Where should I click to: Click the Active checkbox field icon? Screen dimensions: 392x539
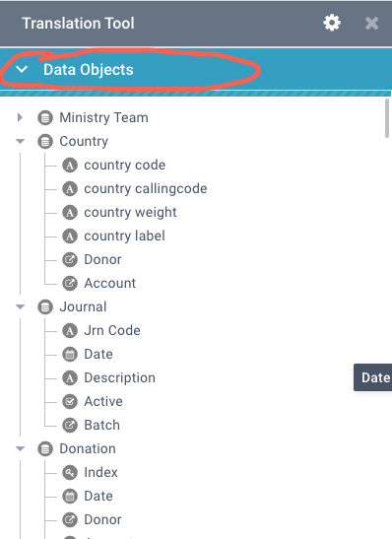[70, 401]
